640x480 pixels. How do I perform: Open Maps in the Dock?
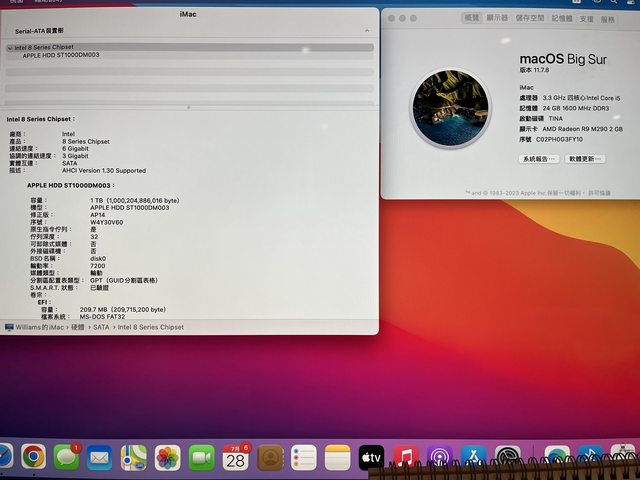click(x=133, y=458)
